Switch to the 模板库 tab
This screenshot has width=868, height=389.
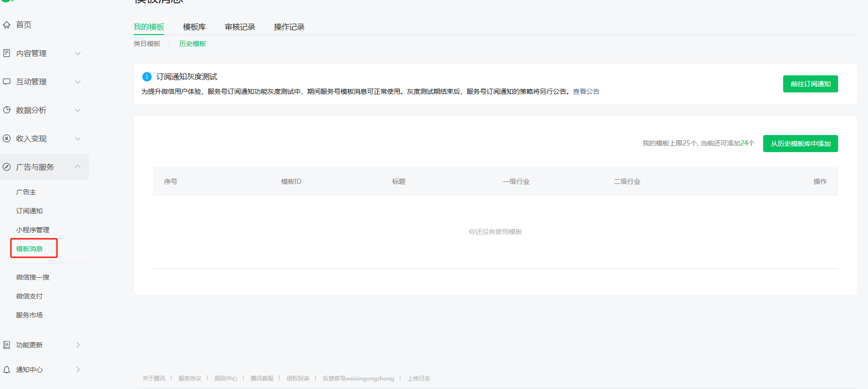click(x=194, y=27)
